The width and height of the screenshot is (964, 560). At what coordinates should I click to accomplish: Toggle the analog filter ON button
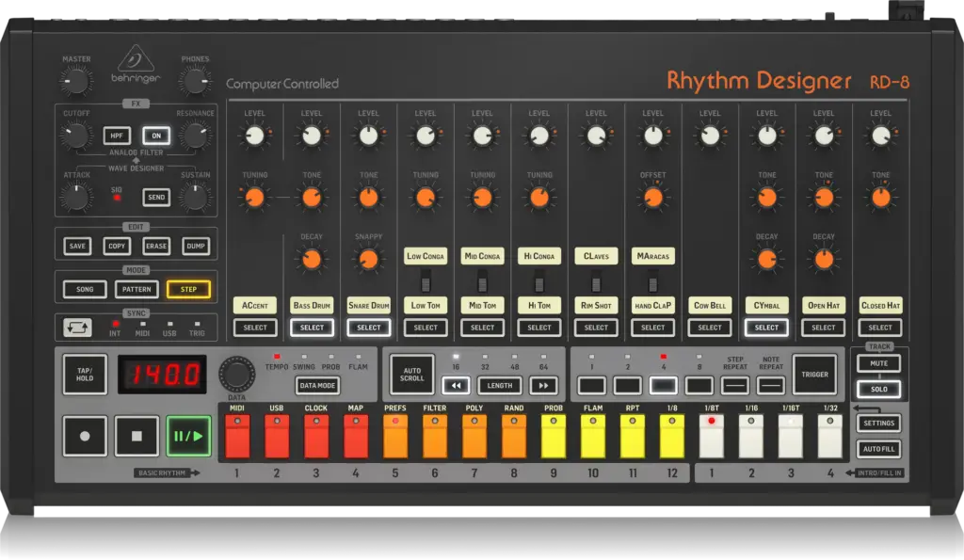click(156, 136)
